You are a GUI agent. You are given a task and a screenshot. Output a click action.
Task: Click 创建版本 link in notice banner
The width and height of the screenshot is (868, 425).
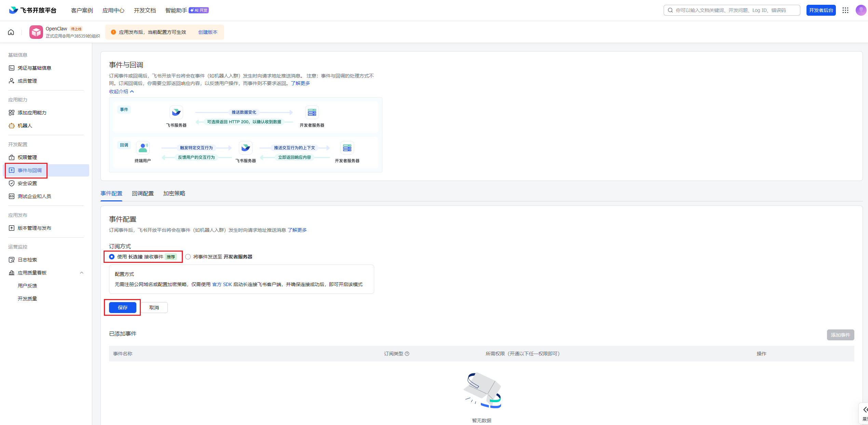pyautogui.click(x=208, y=32)
